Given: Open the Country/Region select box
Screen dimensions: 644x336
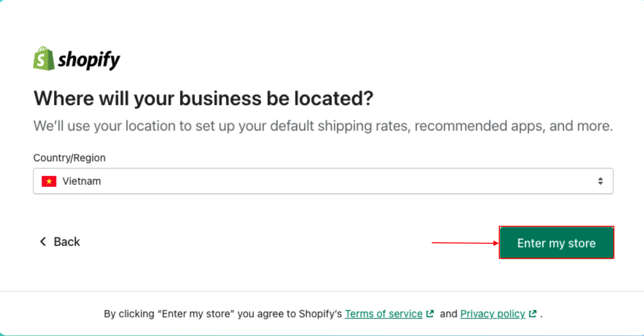Looking at the screenshot, I should [x=323, y=181].
